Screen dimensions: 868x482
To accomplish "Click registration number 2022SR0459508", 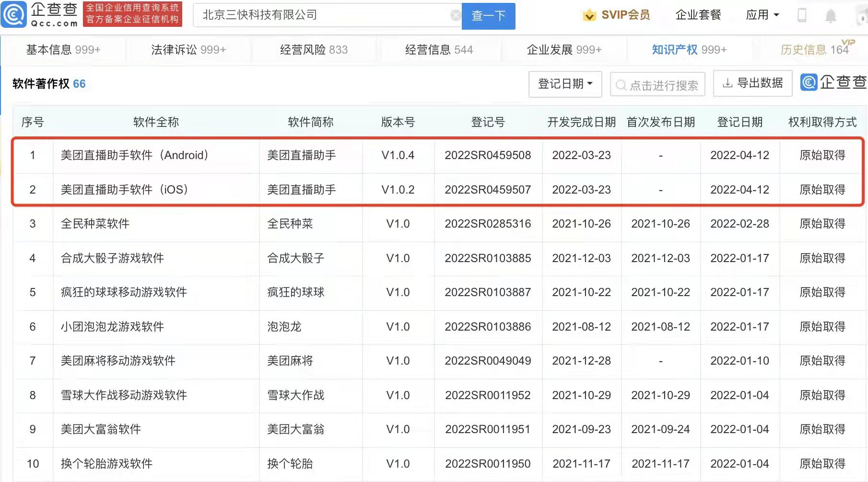I will click(x=488, y=155).
